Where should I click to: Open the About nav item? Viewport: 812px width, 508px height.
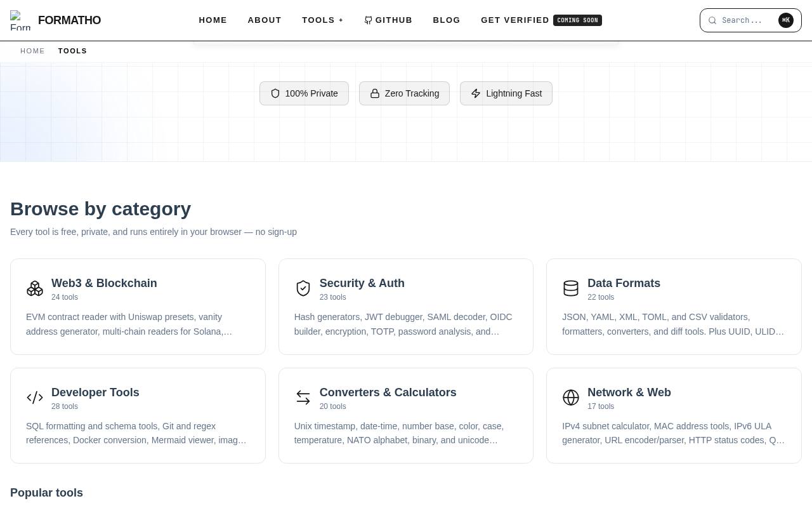pos(265,20)
